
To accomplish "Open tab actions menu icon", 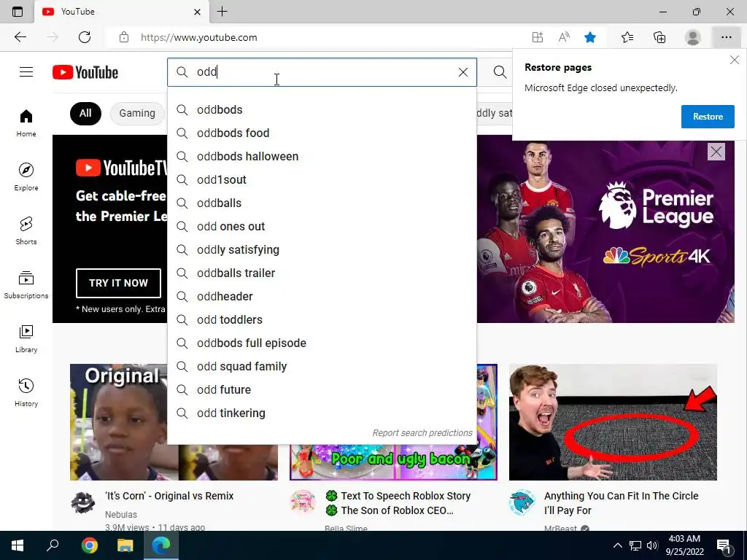I will (18, 12).
